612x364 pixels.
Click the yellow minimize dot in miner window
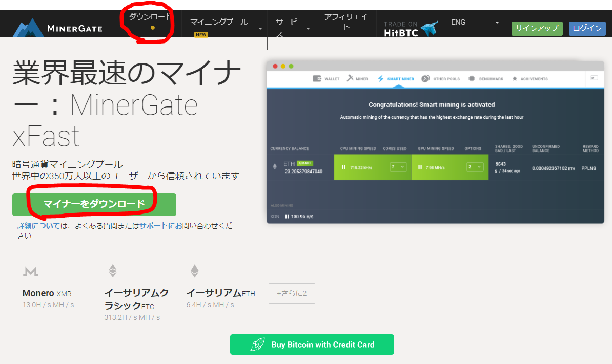tap(283, 66)
